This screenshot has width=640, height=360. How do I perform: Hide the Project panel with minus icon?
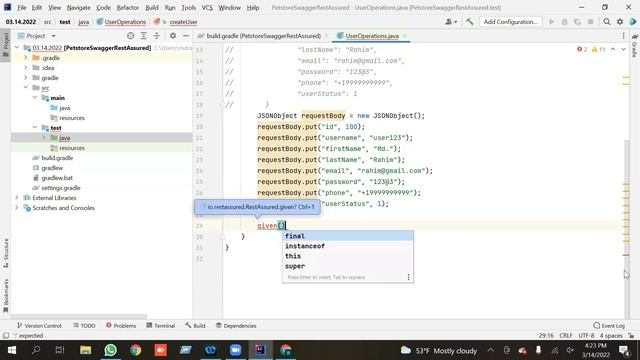click(186, 36)
